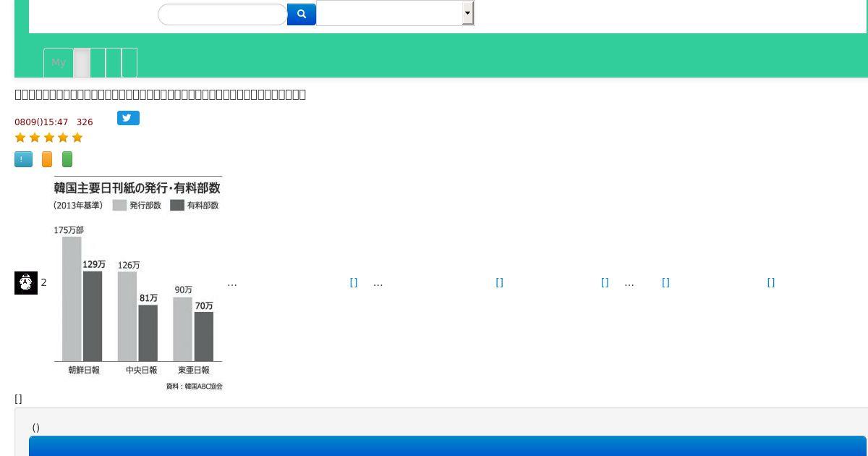Viewport: 868px width, 456px height.
Task: Click the "()" label above the blue bar
Action: (x=35, y=428)
